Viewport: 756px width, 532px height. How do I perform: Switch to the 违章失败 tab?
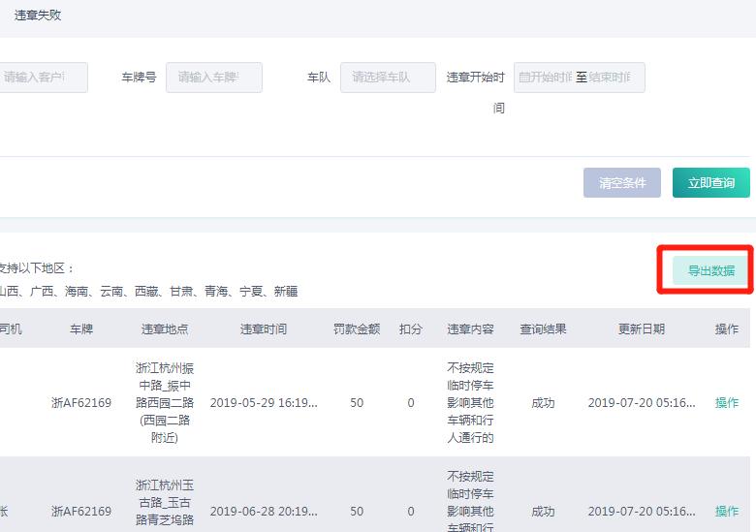[38, 16]
